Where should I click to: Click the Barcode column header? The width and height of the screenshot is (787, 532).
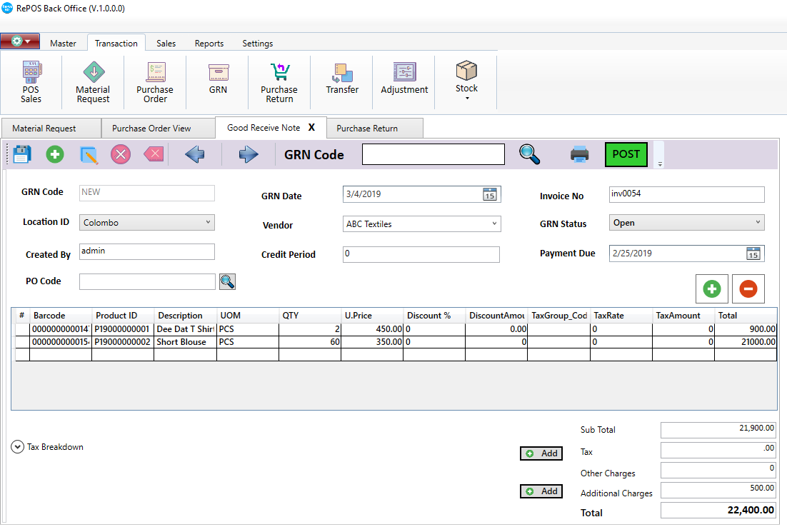click(61, 316)
